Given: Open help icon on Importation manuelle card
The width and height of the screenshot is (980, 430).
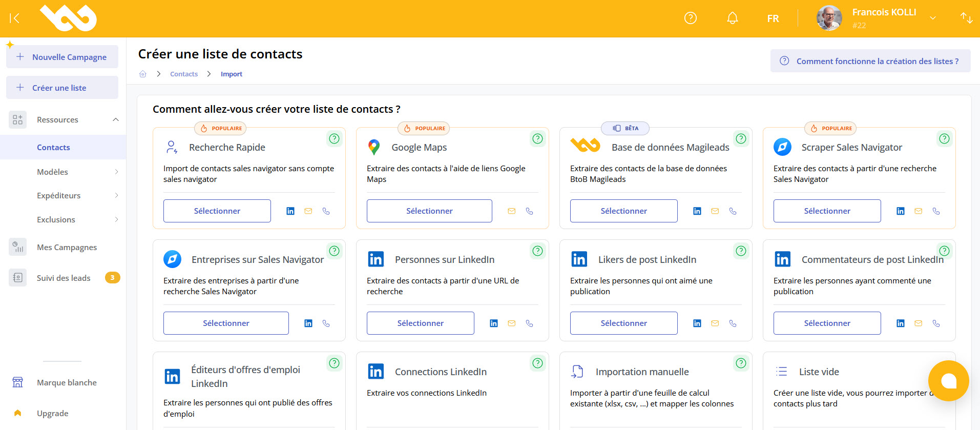Looking at the screenshot, I should click(x=741, y=363).
